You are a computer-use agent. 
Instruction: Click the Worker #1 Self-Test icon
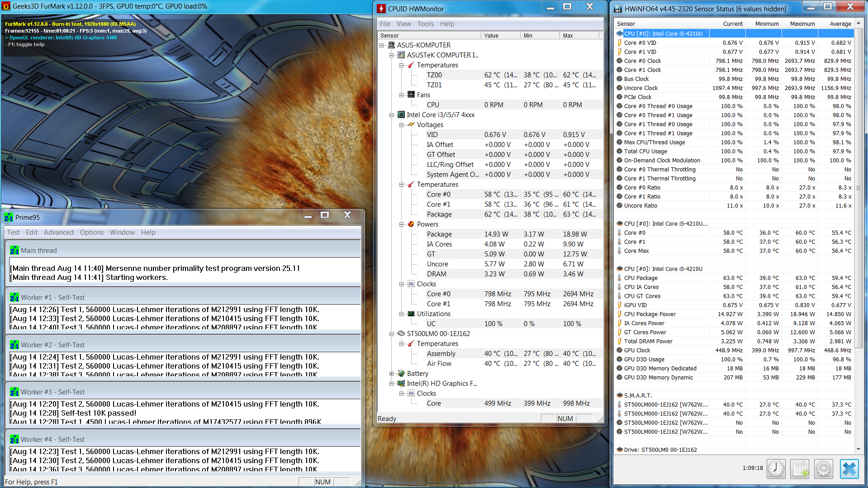tap(14, 298)
